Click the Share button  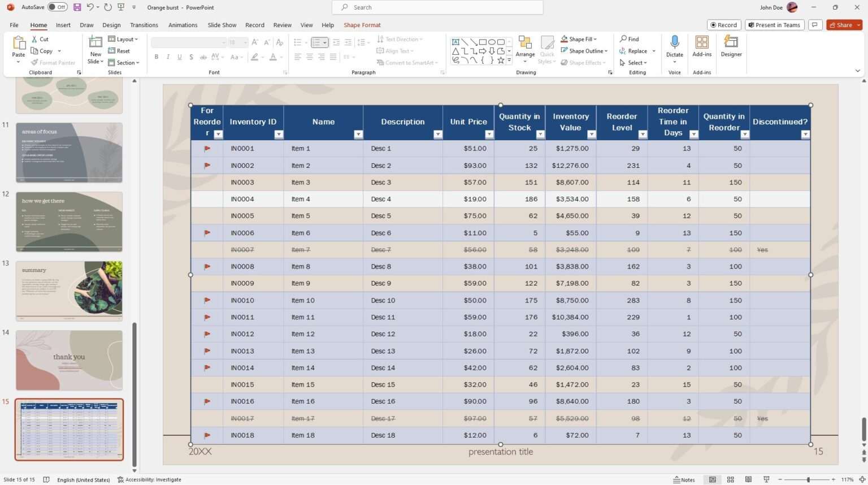[x=840, y=25]
